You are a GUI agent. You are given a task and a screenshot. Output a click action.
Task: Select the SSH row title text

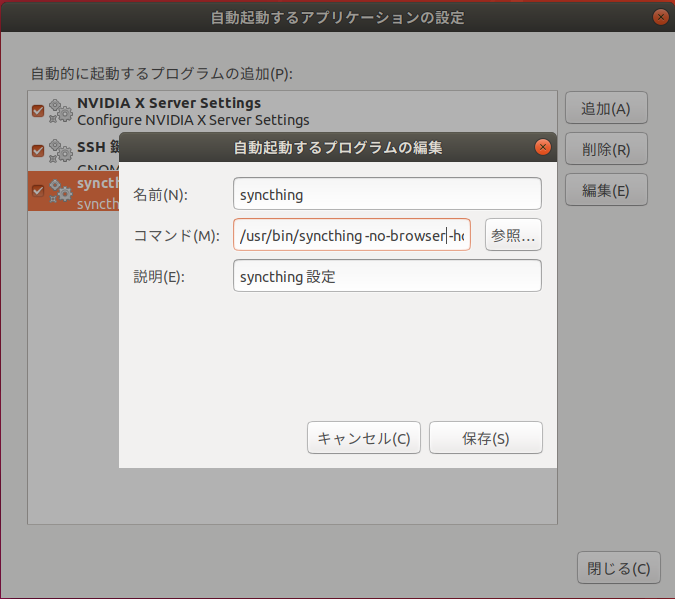(x=98, y=147)
